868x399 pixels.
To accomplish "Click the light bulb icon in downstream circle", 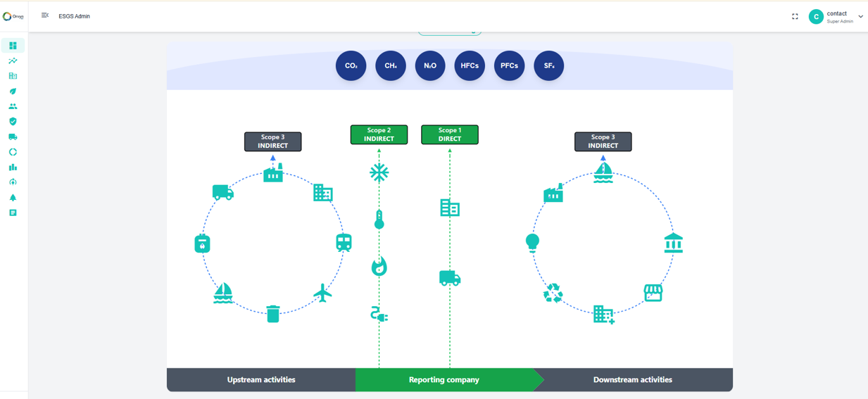I will point(532,243).
